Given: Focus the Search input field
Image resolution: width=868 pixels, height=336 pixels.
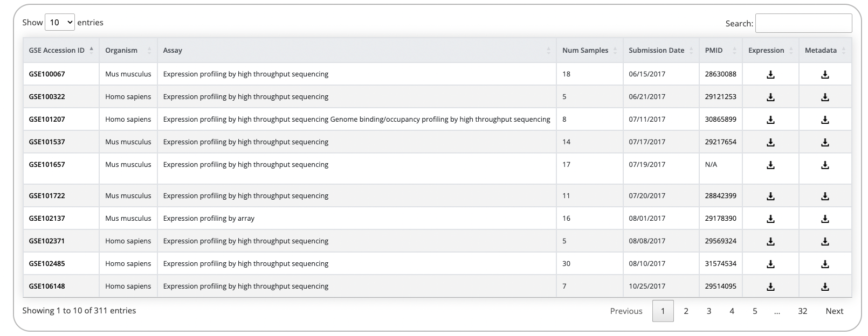Looking at the screenshot, I should point(803,24).
